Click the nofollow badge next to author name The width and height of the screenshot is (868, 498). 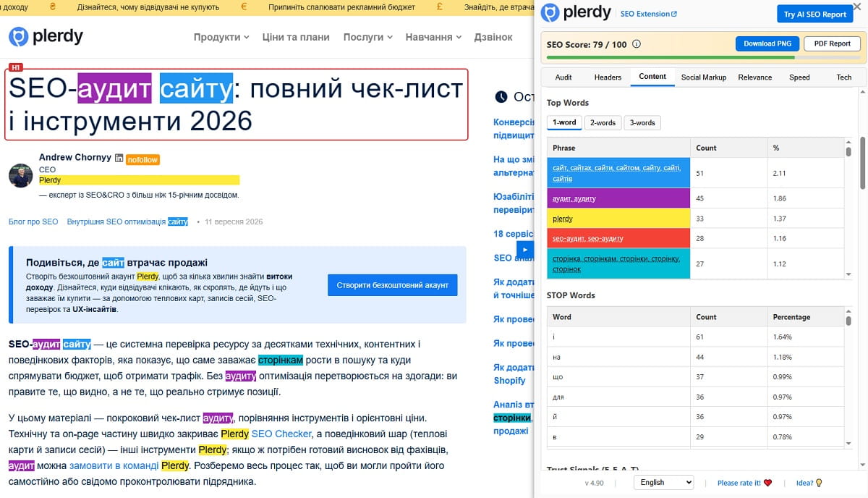(x=142, y=159)
